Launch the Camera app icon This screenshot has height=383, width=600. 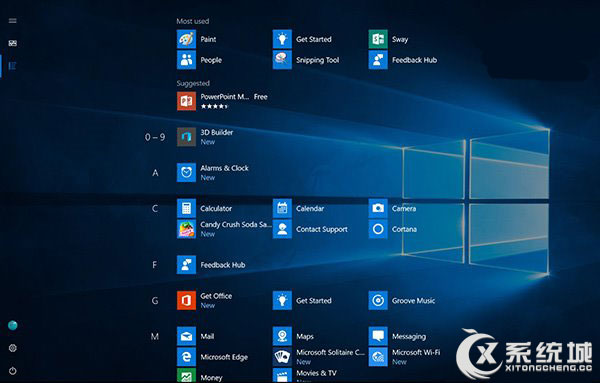click(x=378, y=209)
